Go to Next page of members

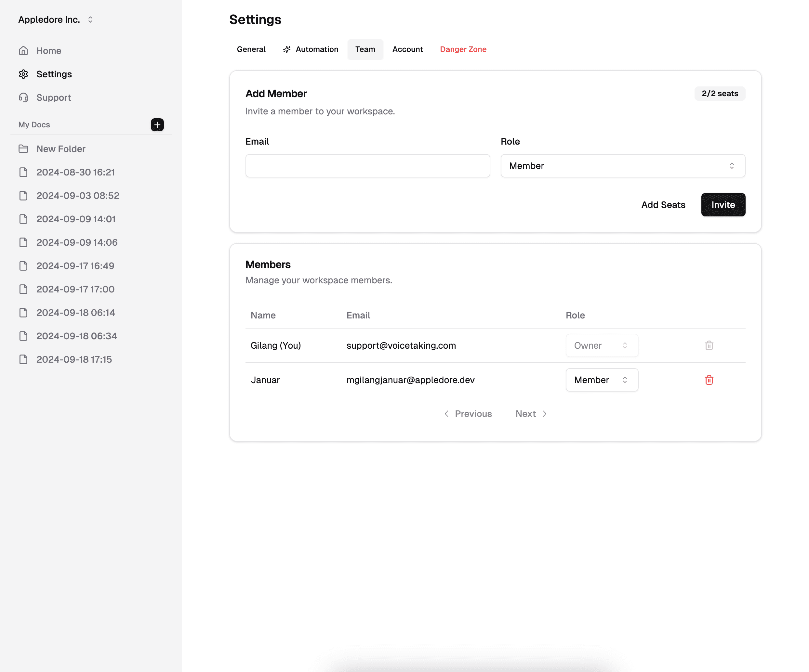[531, 414]
